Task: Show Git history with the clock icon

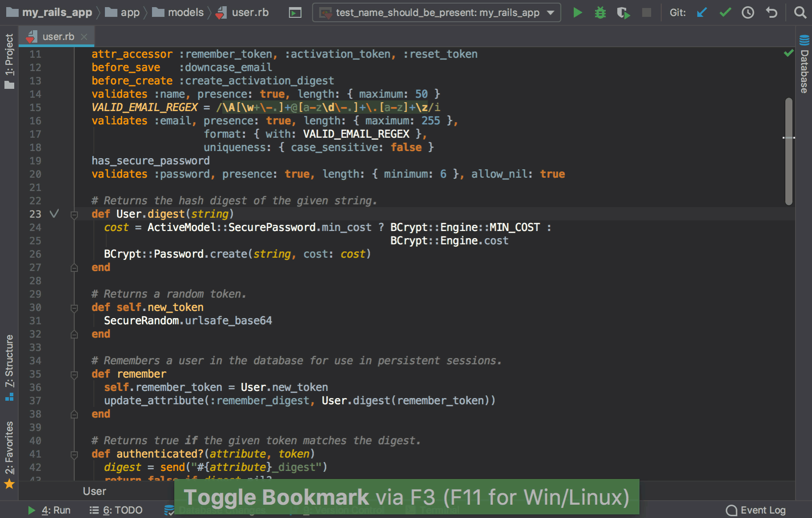Action: (x=748, y=12)
